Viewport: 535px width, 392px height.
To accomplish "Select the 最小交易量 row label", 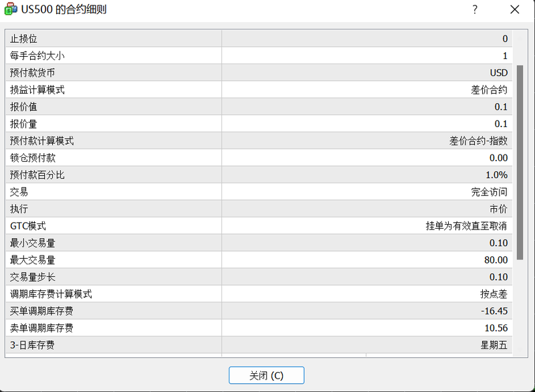I will point(32,243).
